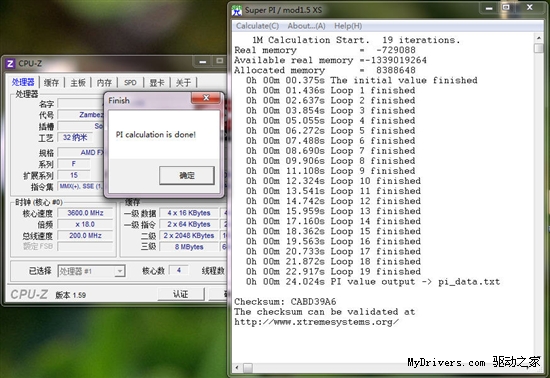Screen dimensions: 550x378
Task: Click the 'Loop 10 finished' output line
Action: tap(333, 181)
